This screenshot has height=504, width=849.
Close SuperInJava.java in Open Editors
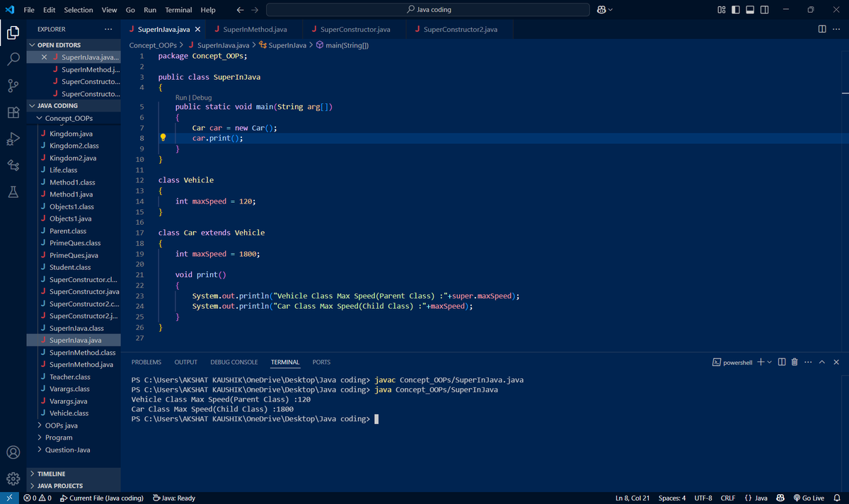(45, 57)
